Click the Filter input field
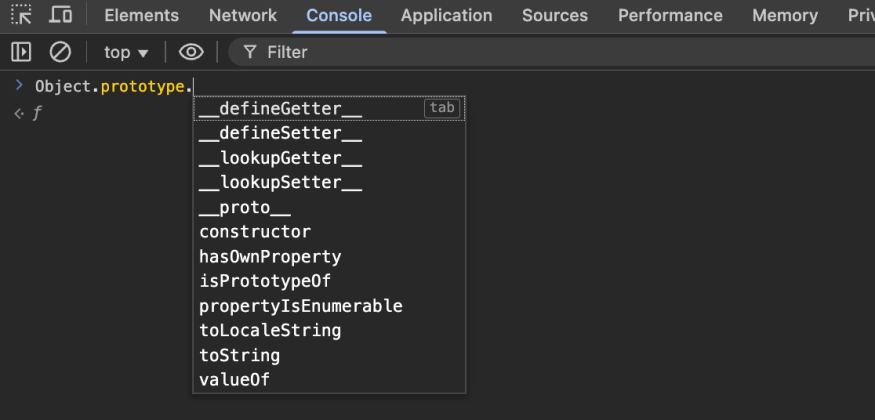This screenshot has width=875, height=420. (400, 52)
